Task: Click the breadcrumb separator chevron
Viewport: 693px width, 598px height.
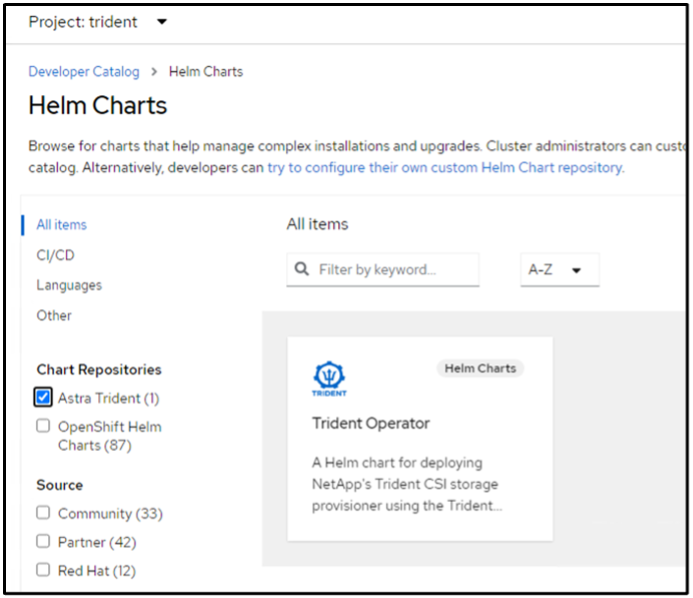Action: click(x=154, y=72)
